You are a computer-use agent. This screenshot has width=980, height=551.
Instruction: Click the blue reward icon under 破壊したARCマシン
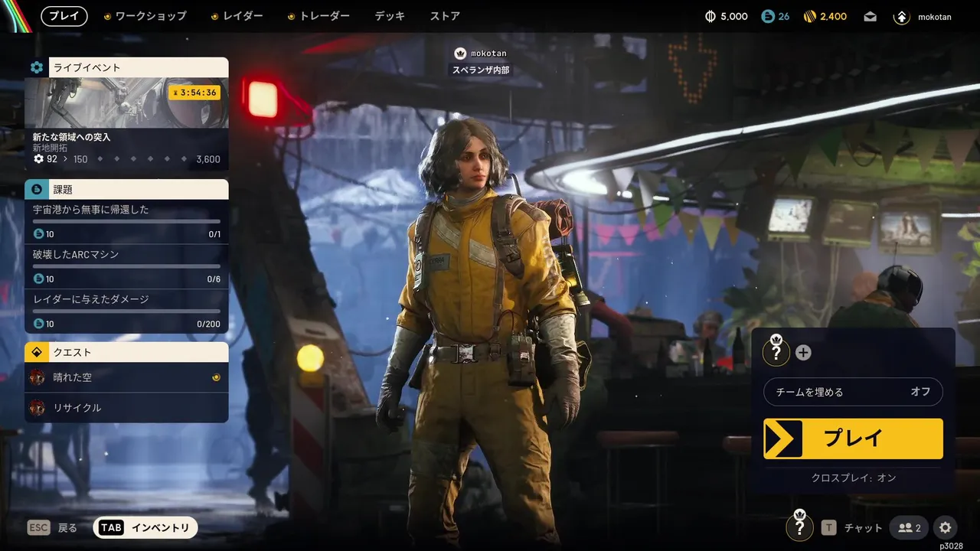38,279
